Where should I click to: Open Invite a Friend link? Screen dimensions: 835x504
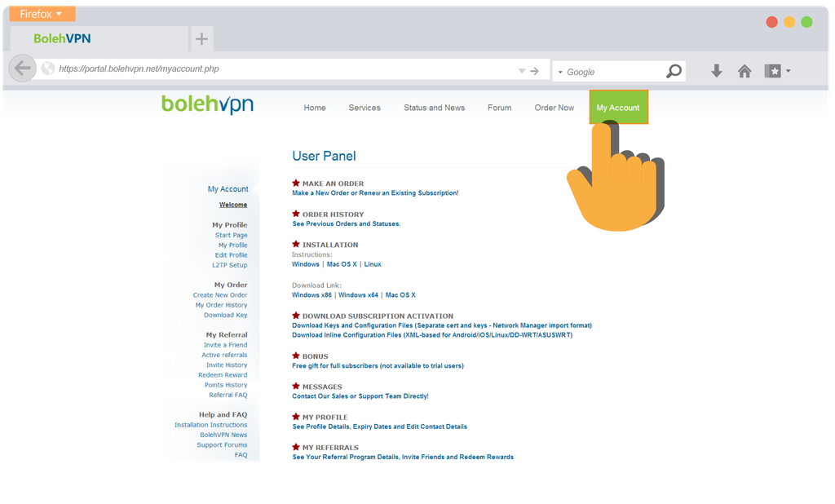point(225,345)
